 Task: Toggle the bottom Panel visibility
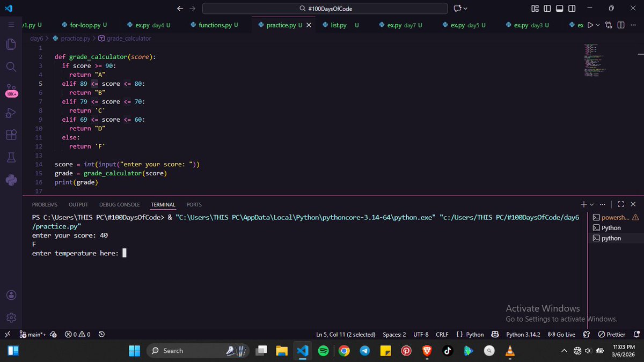tap(560, 8)
